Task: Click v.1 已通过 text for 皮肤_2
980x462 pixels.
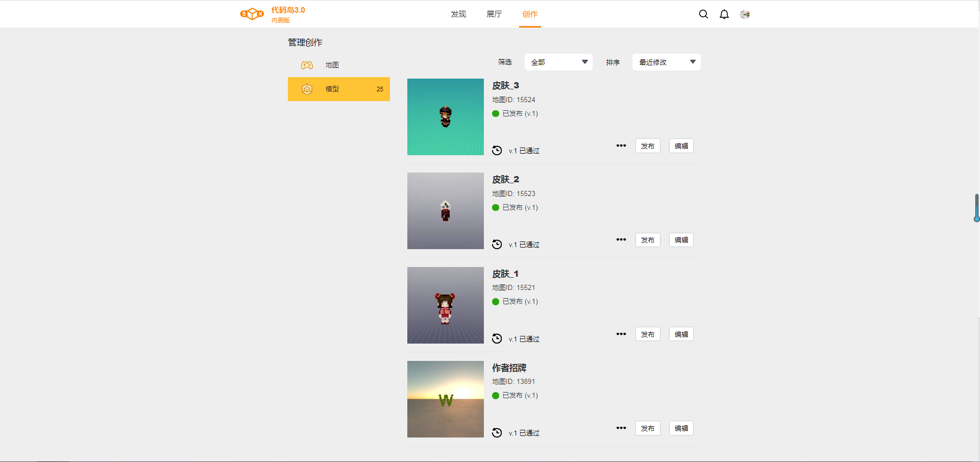Action: tap(524, 245)
